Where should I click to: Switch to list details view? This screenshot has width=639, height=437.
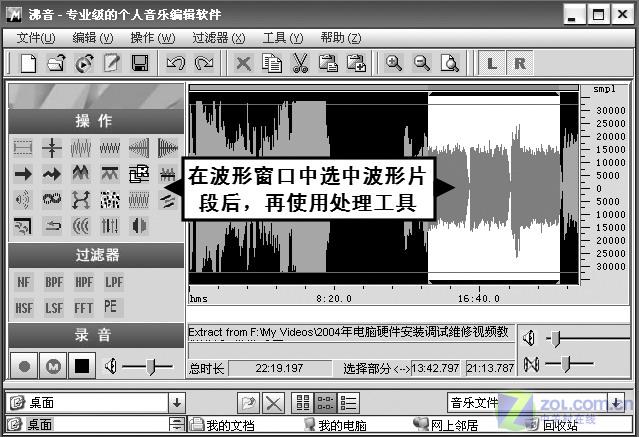[348, 403]
